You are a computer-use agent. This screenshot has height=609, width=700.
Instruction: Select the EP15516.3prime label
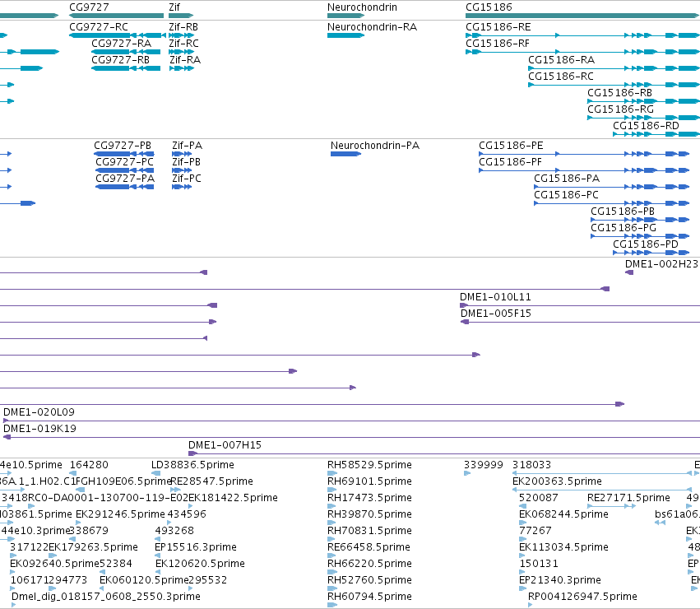point(196,548)
